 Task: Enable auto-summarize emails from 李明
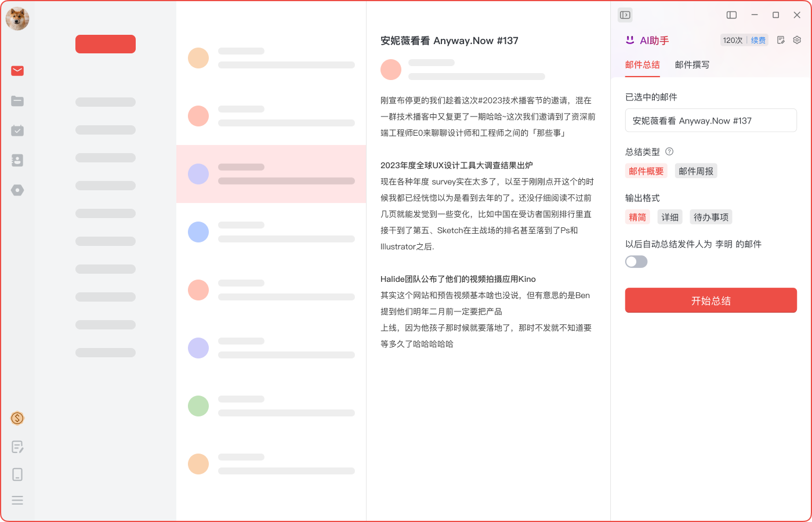(636, 262)
